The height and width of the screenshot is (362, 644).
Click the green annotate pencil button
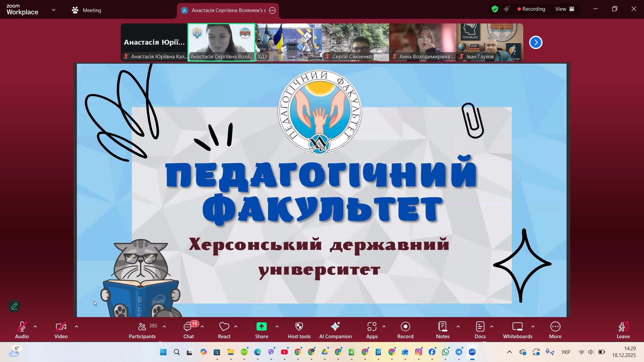pyautogui.click(x=14, y=306)
